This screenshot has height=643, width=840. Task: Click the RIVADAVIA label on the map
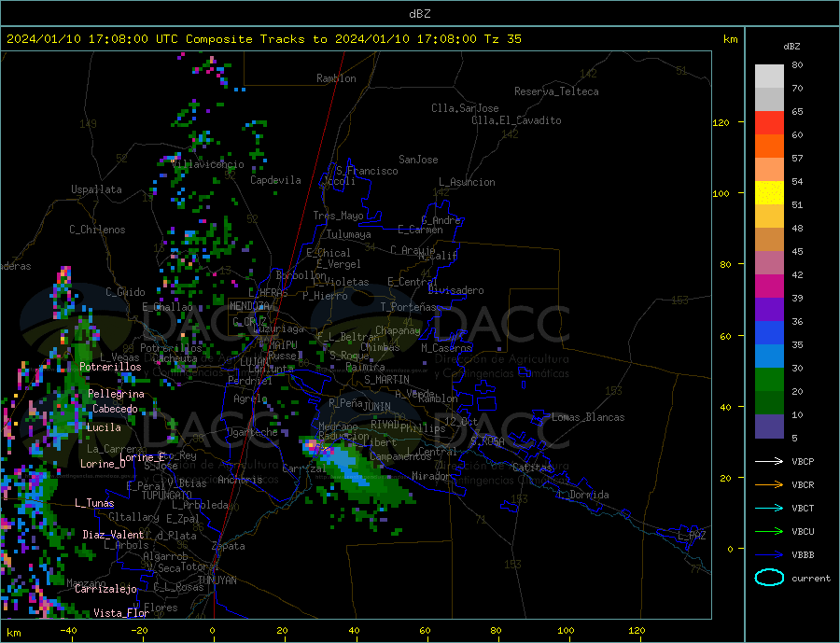(385, 425)
